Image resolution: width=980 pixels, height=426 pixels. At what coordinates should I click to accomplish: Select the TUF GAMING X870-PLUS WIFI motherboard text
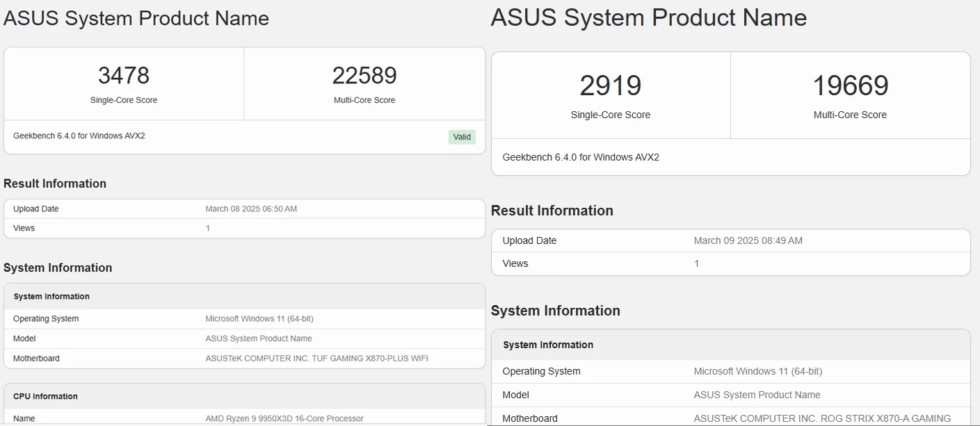coord(316,359)
